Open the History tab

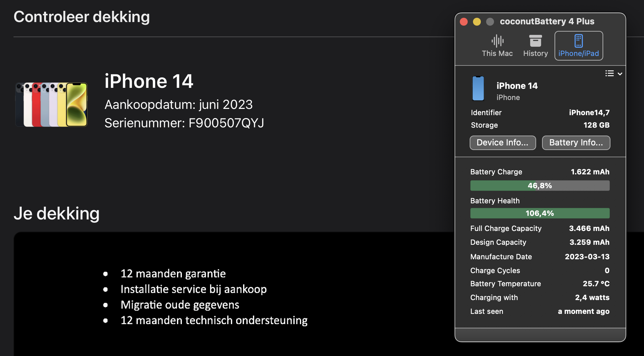click(535, 46)
